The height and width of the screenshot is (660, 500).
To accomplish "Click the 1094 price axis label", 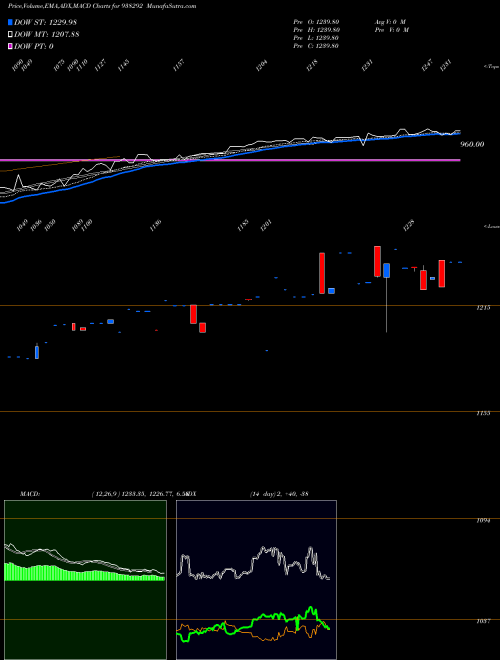I will click(x=483, y=521).
